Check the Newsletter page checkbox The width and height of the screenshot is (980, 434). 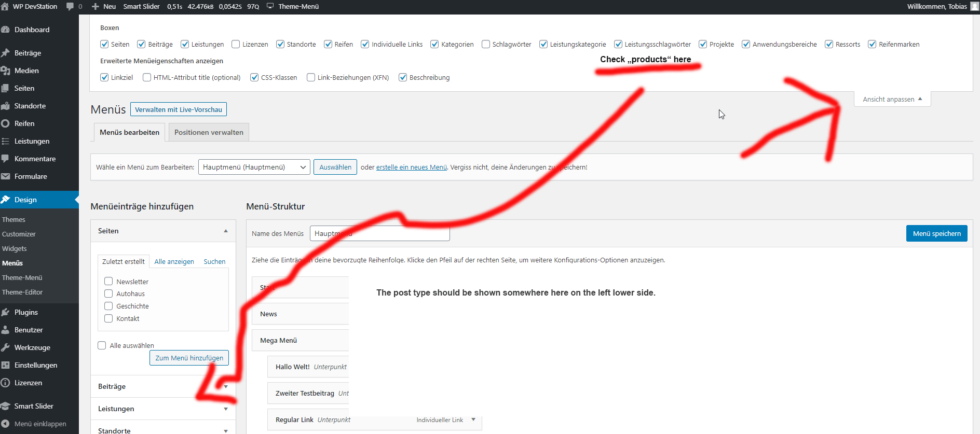[108, 281]
